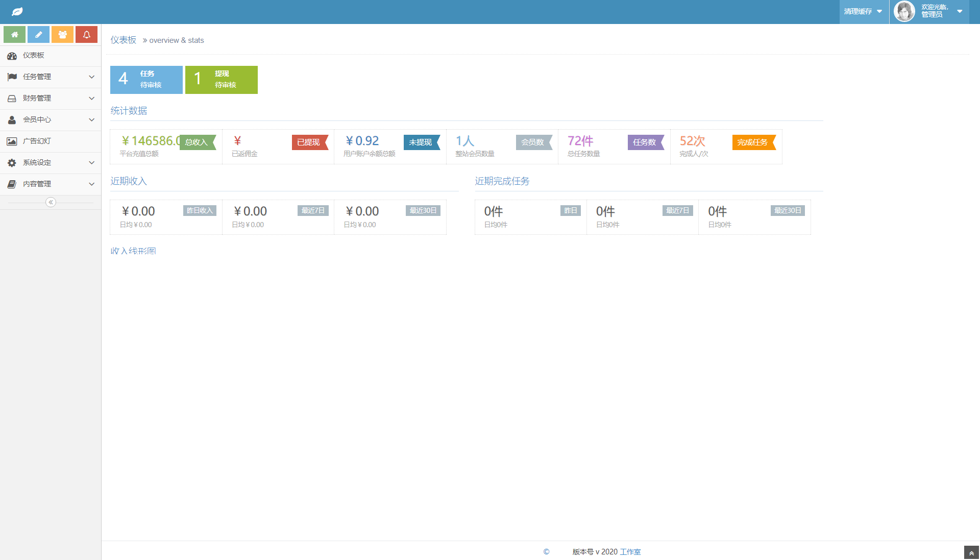The width and height of the screenshot is (980, 560).
Task: Click the 昨日收入 badge
Action: click(200, 210)
